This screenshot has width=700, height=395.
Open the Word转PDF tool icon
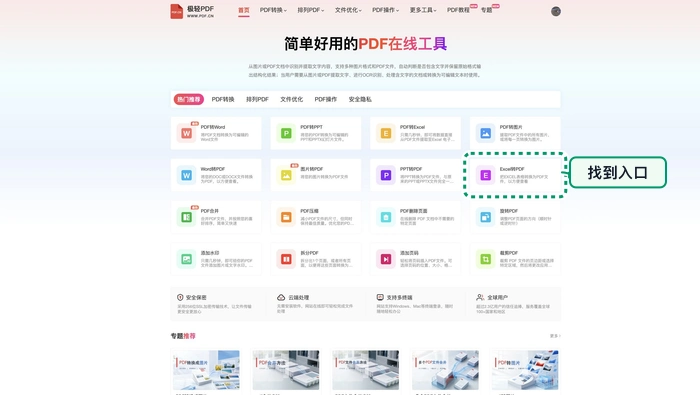click(186, 175)
